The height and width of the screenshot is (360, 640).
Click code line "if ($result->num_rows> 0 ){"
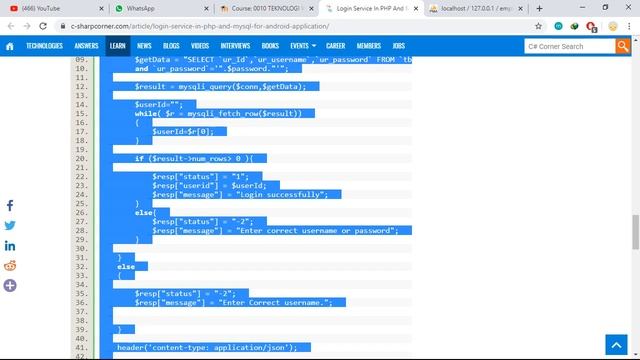point(194,158)
